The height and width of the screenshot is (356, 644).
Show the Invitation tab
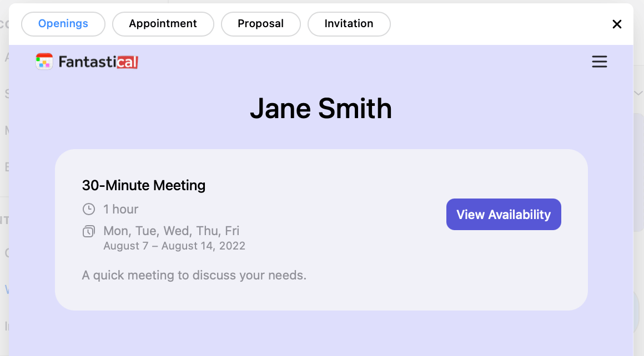pos(349,24)
